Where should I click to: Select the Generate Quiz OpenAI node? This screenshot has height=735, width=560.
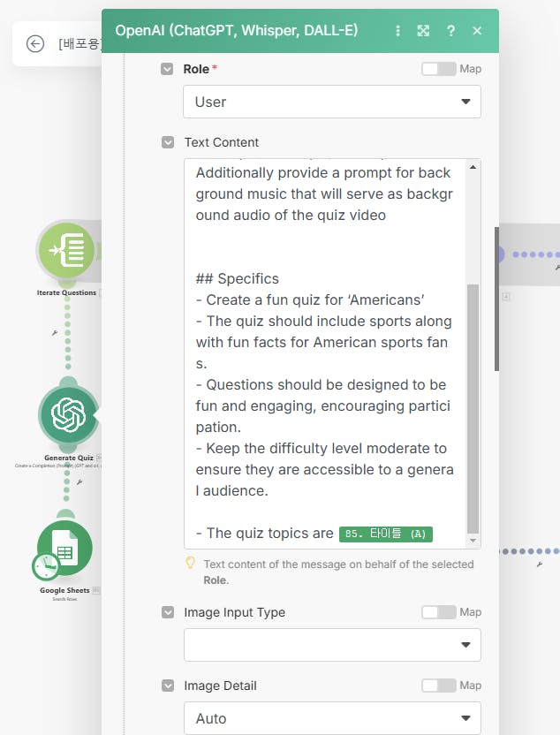(x=68, y=414)
